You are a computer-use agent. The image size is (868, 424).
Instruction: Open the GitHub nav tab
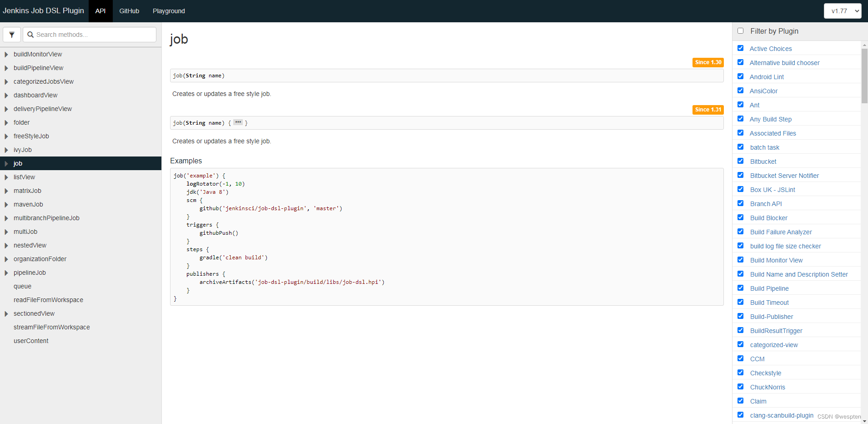point(129,11)
